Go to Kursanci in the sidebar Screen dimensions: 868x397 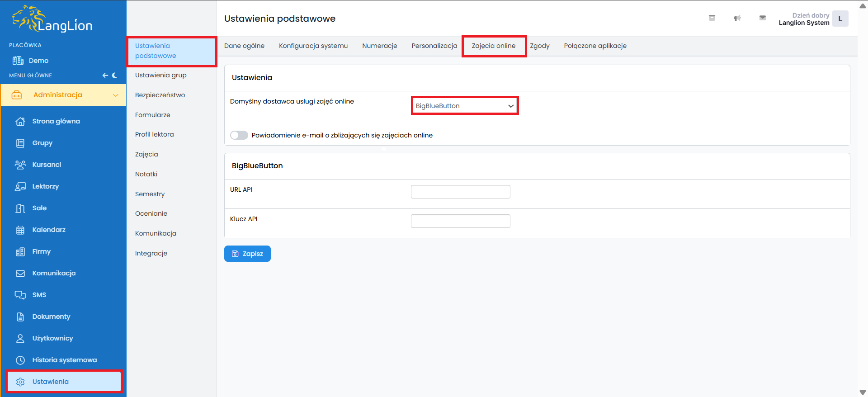click(x=47, y=165)
